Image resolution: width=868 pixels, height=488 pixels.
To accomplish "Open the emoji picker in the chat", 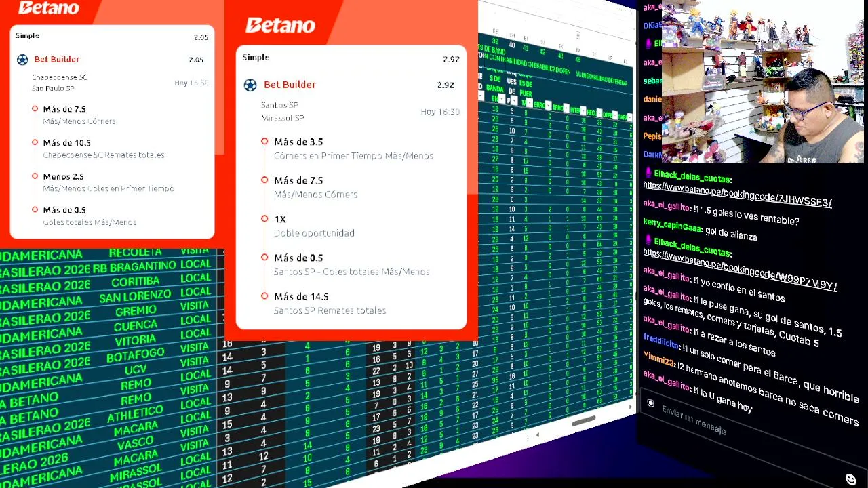I will point(851,479).
